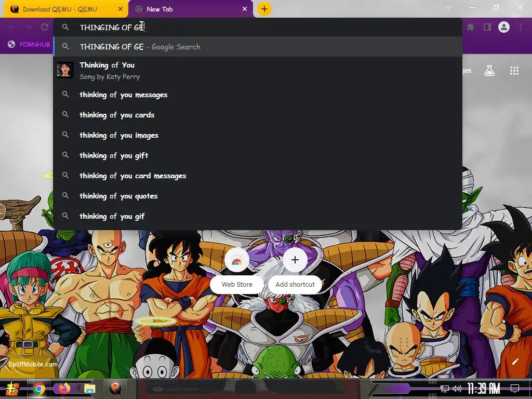Choose 'thinking of you quotes' suggestion

(x=258, y=196)
